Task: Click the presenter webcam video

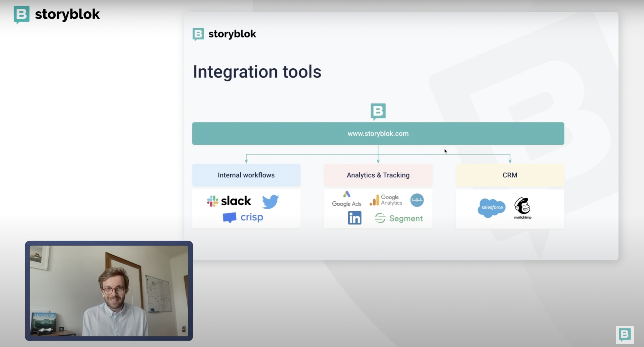Action: point(109,291)
